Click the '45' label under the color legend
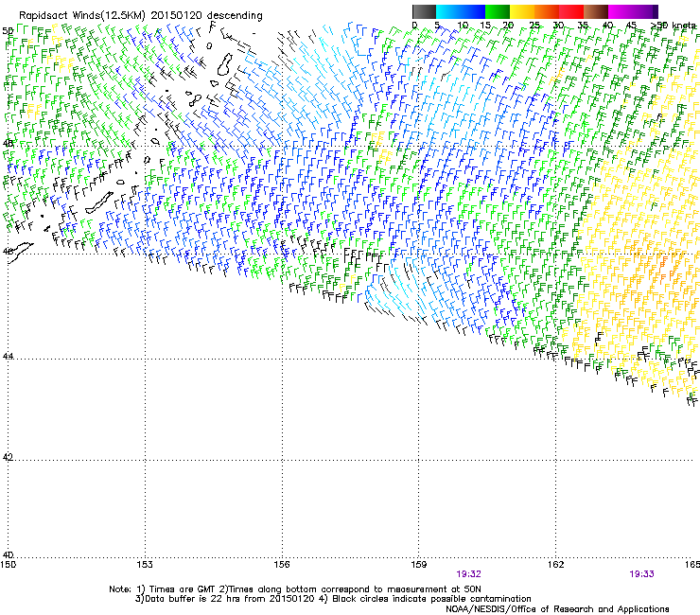This screenshot has height=615, width=700. click(631, 26)
